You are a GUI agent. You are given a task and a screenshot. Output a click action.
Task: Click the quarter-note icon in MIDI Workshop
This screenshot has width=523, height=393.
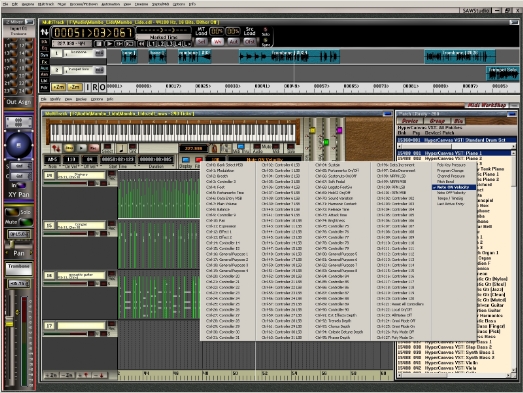pos(121,148)
